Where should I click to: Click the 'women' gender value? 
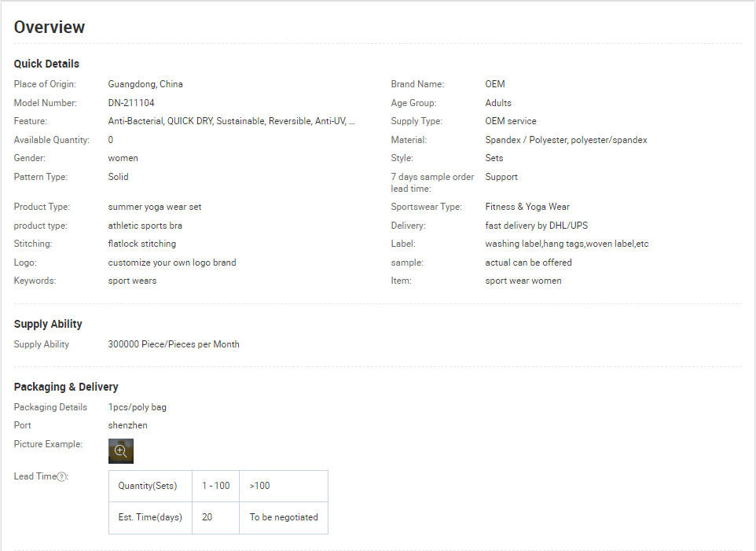pyautogui.click(x=123, y=158)
